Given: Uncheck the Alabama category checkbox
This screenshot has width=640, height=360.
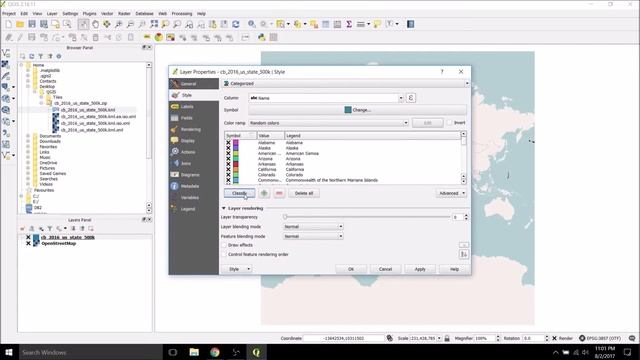Looking at the screenshot, I should 229,143.
